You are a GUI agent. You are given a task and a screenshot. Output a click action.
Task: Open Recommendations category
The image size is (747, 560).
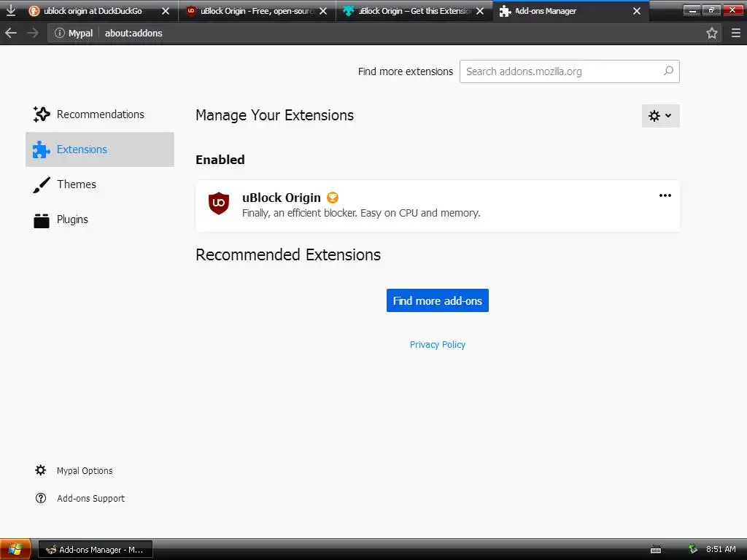(100, 114)
